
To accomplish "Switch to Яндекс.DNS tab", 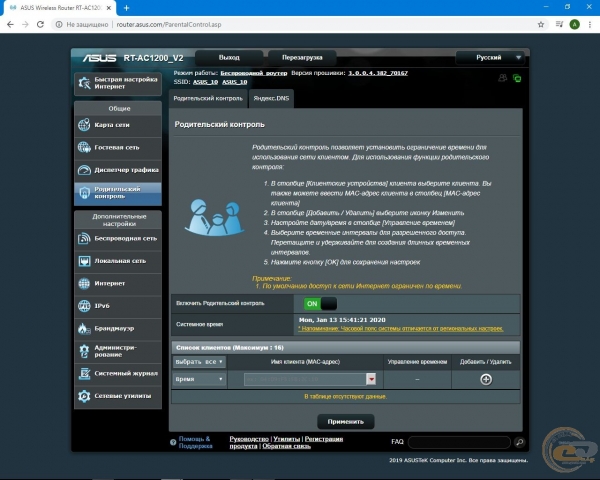I will pyautogui.click(x=271, y=98).
